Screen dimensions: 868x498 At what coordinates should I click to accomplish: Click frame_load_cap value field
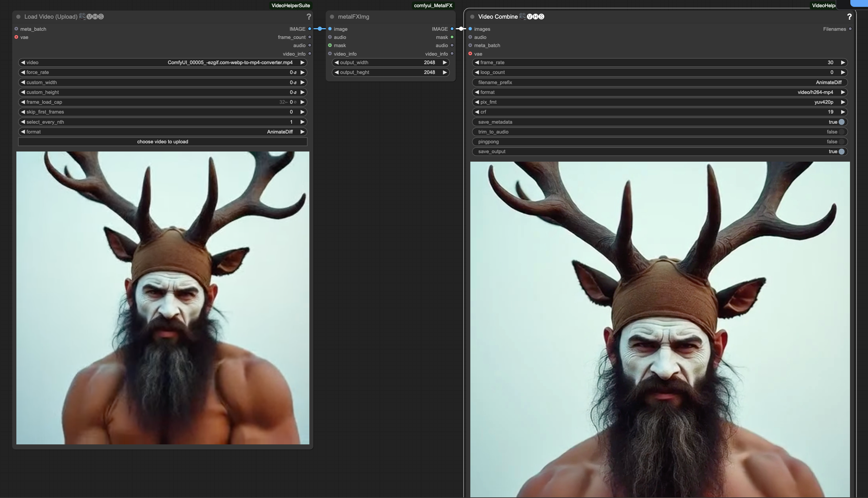coord(163,102)
